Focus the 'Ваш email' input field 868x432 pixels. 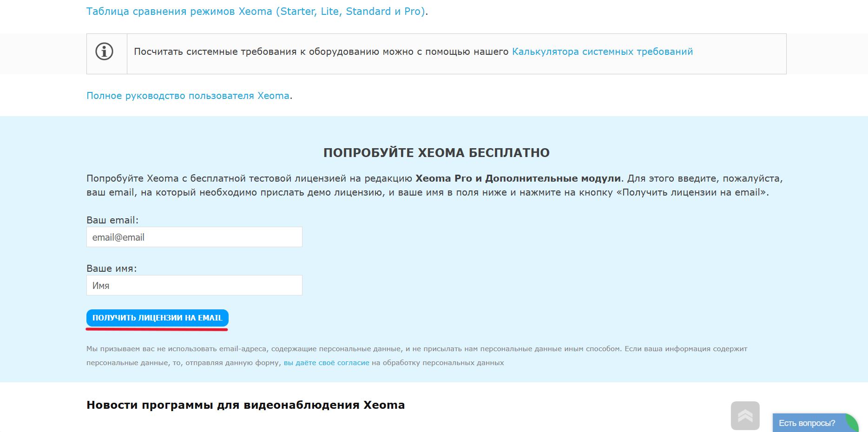tap(194, 237)
